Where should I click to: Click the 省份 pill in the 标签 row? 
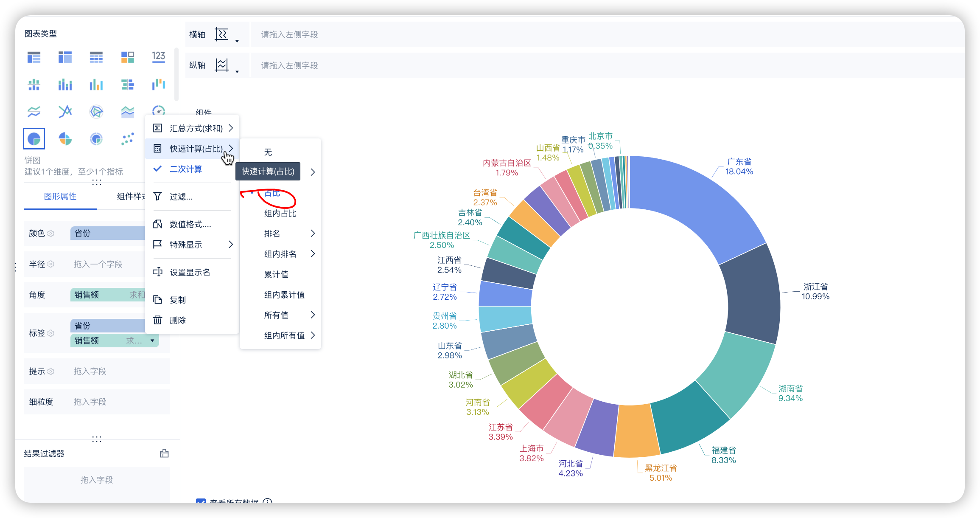[x=108, y=326]
